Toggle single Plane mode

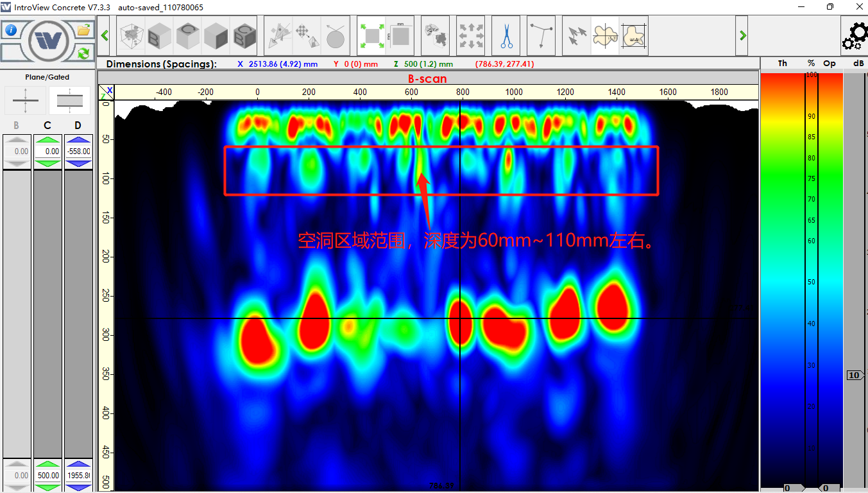pyautogui.click(x=25, y=101)
